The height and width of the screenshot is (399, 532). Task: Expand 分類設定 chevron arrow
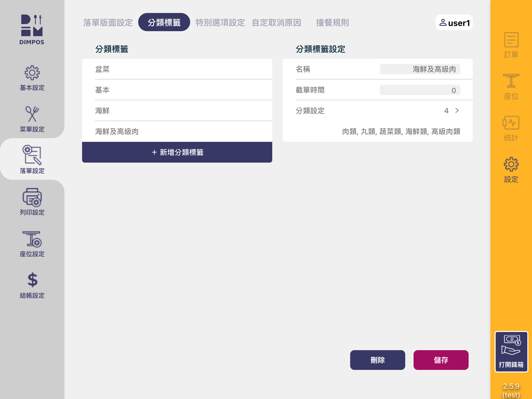[x=457, y=111]
